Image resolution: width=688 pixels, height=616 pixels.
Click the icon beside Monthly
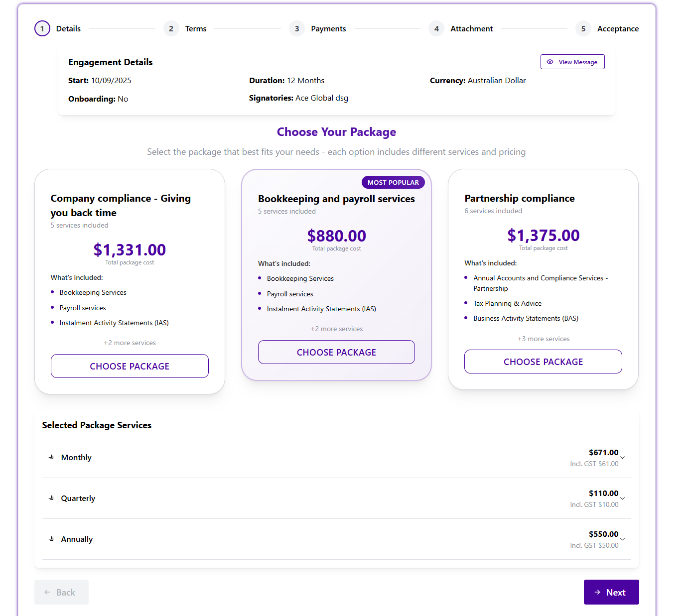coord(51,457)
